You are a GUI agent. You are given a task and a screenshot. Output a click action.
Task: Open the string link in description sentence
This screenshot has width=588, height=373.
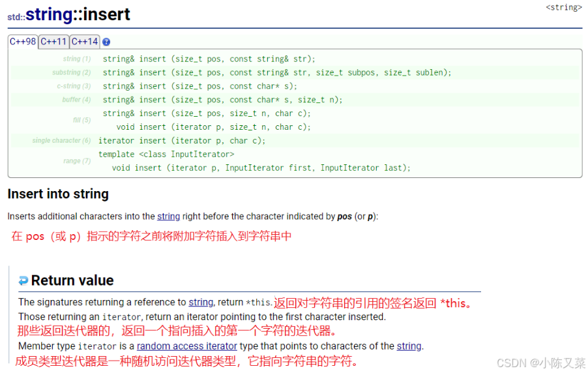pos(168,216)
